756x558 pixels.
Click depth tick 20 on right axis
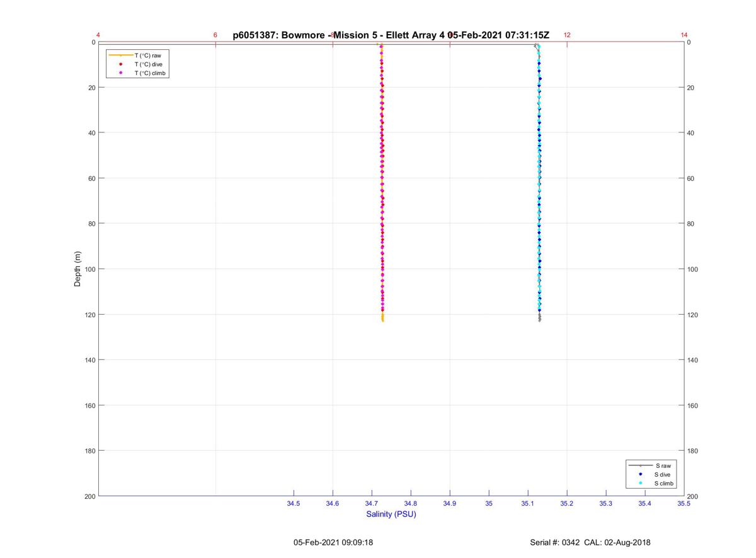691,88
